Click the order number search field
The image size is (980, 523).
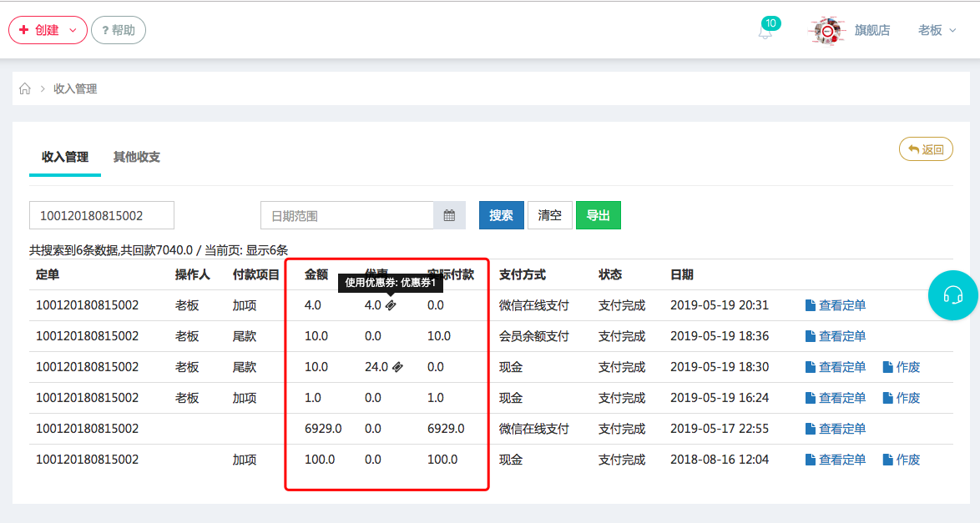pyautogui.click(x=101, y=215)
